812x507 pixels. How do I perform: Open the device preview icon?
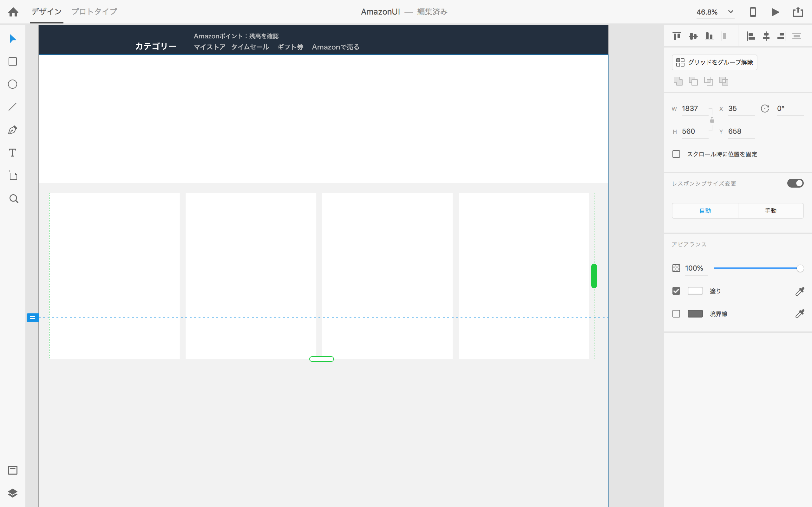pyautogui.click(x=753, y=12)
